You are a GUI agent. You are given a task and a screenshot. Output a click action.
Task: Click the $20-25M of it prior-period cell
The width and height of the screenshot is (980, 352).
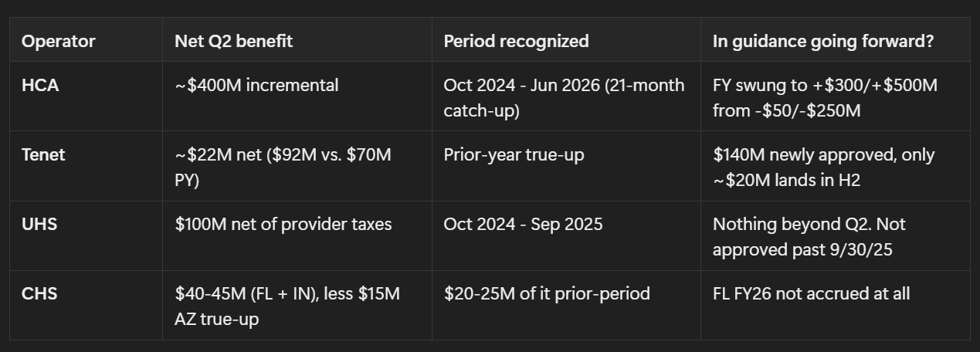(565, 305)
